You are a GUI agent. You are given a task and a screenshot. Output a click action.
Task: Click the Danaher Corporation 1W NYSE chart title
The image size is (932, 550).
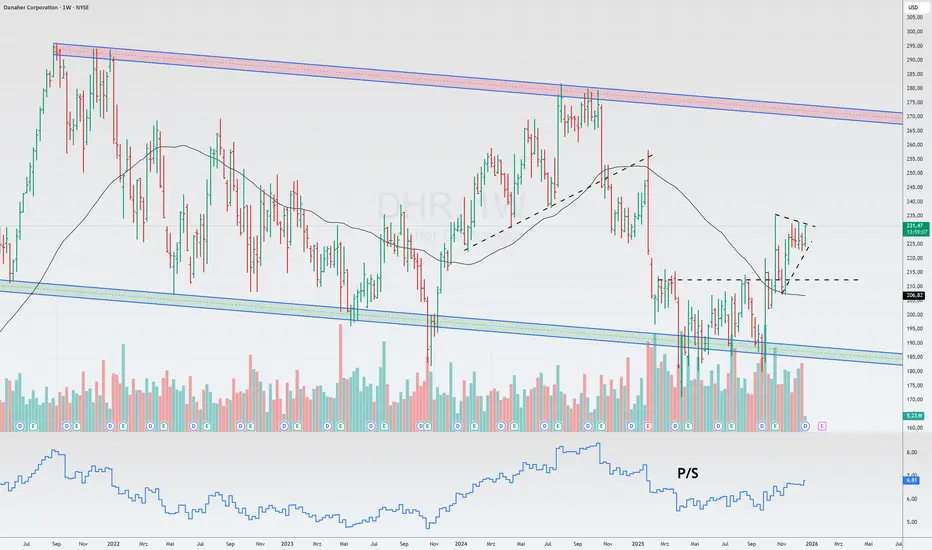(x=46, y=7)
